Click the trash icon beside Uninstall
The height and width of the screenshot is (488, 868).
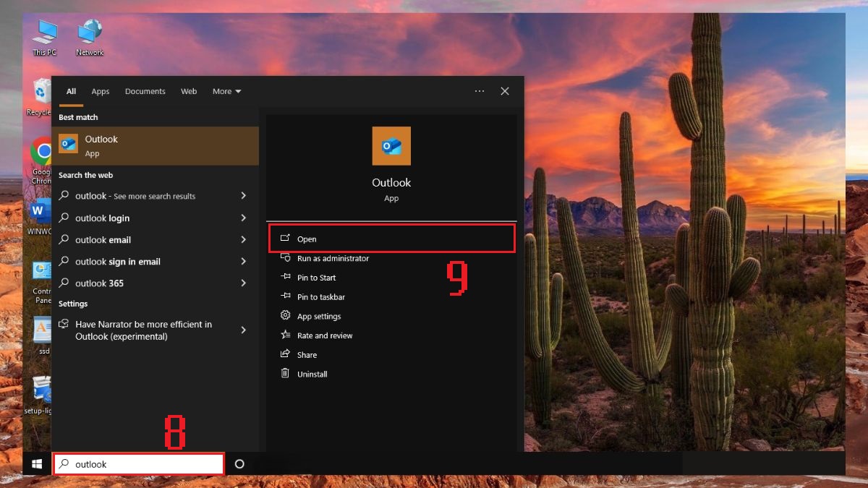(285, 374)
